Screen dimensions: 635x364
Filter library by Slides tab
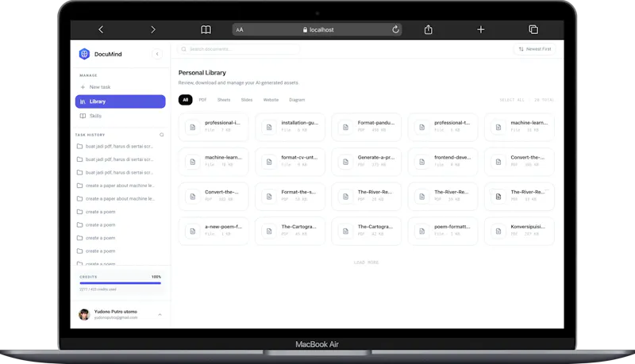247,100
